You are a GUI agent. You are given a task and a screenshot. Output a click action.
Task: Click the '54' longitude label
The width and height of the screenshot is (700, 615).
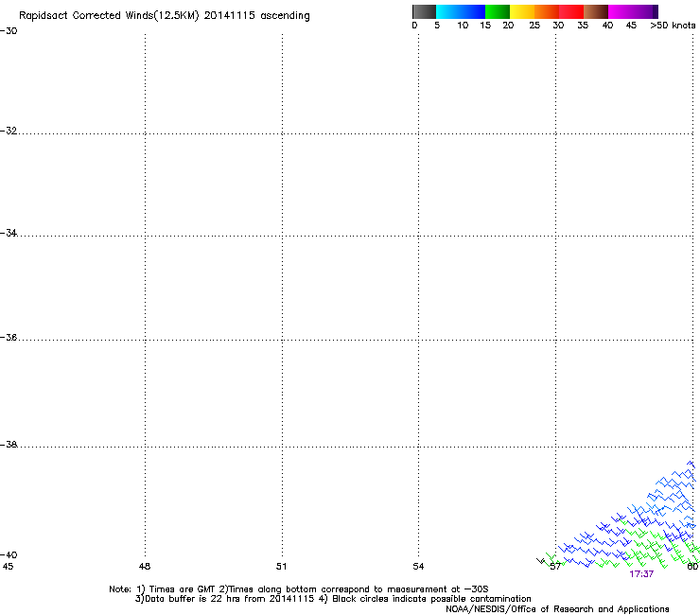coord(418,567)
